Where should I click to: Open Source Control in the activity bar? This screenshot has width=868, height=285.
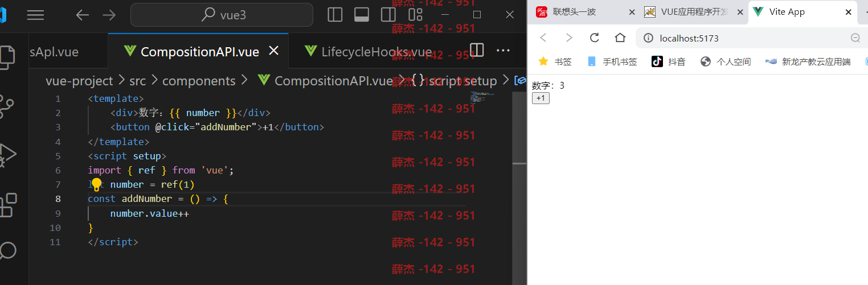point(8,106)
